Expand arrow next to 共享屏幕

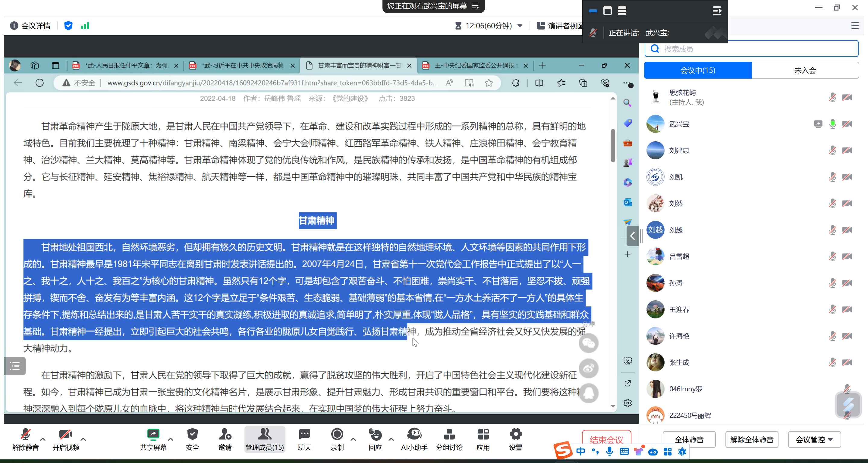coord(171,439)
